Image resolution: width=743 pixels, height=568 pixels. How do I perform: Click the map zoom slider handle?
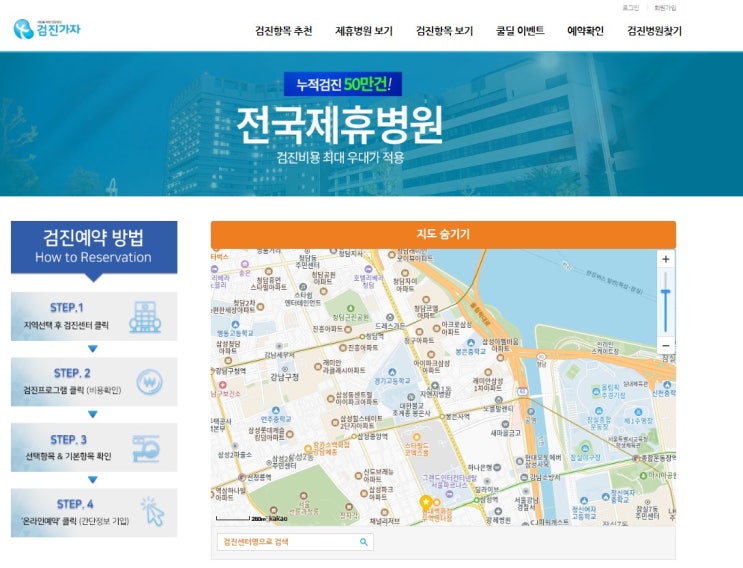click(665, 292)
